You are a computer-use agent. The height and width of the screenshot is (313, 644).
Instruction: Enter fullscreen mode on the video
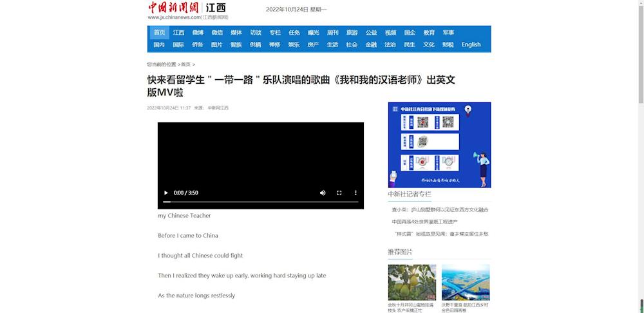click(x=339, y=193)
